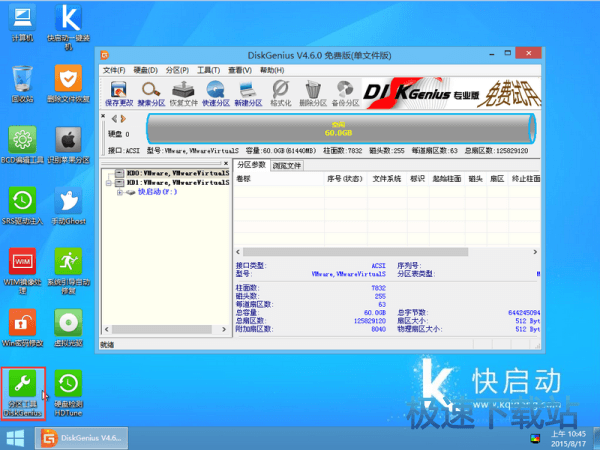Open the 帮助(H) menu
The width and height of the screenshot is (600, 450).
[x=272, y=70]
